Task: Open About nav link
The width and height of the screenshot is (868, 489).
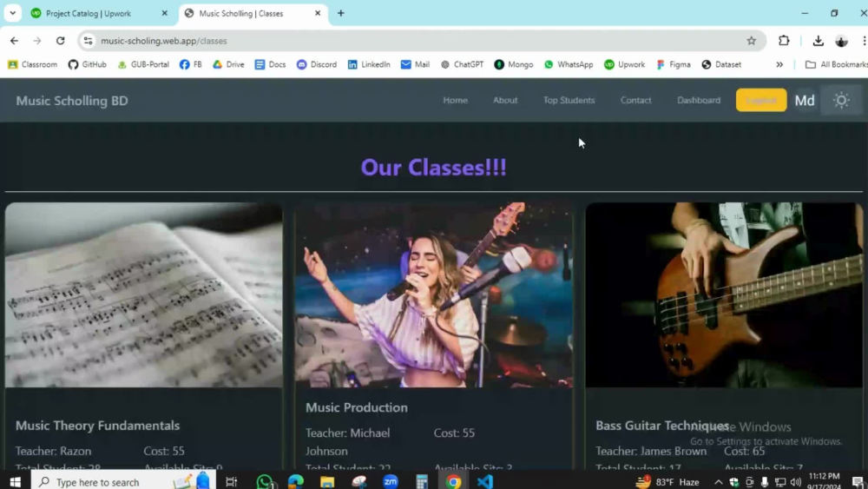Action: (505, 100)
